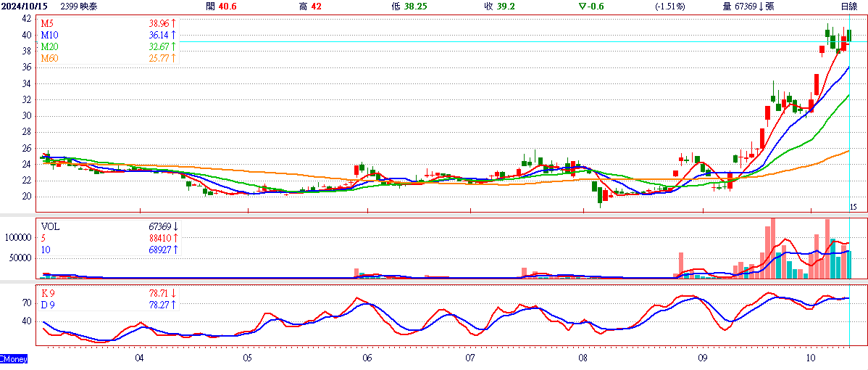Screen dimensions: 868x370
Task: Click the 30 price axis label
Action: [26, 116]
